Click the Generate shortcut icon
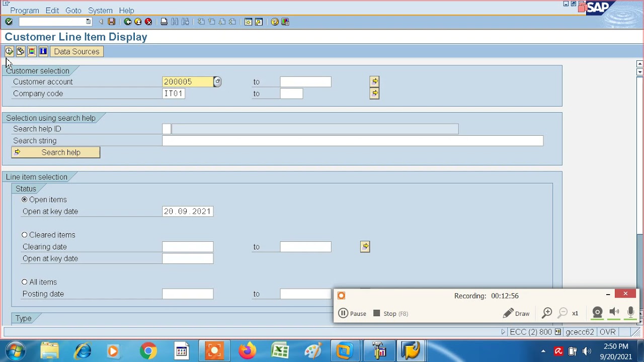644x362 pixels. tap(259, 22)
